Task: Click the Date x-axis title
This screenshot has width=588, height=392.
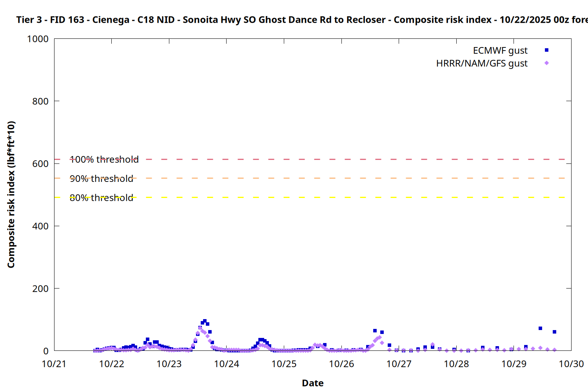Action: [312, 383]
